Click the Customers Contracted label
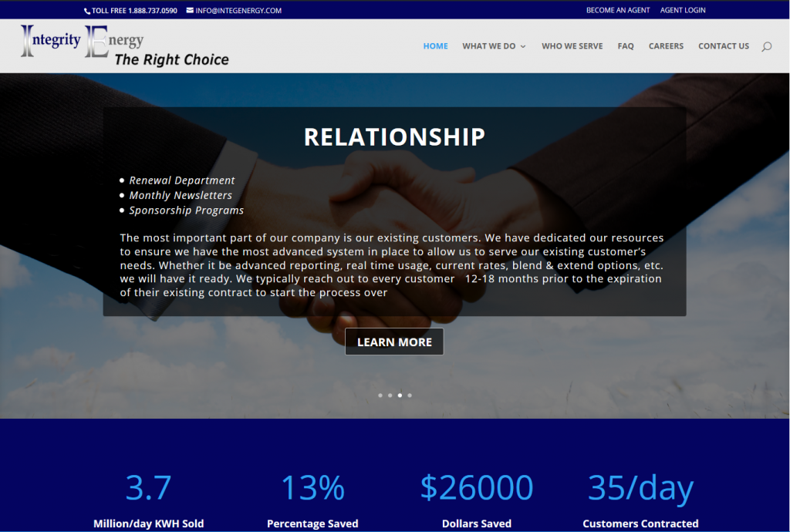790x532 pixels. (640, 524)
